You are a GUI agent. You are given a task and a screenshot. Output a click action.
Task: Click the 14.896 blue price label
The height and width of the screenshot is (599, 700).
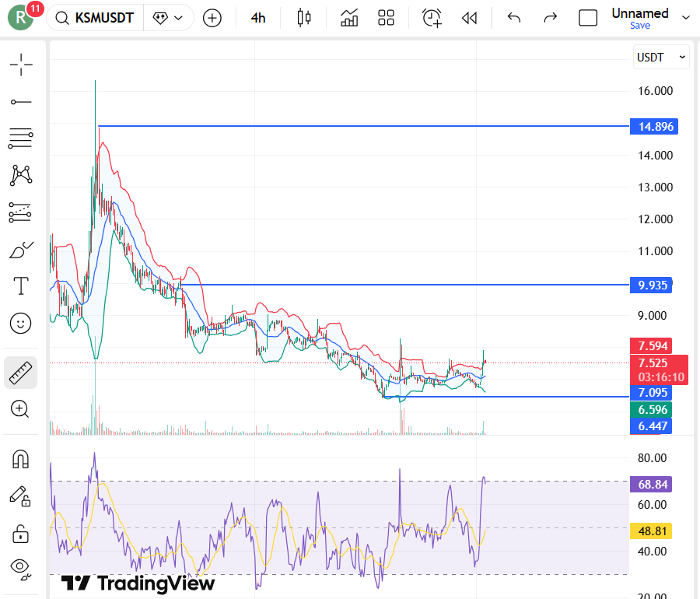[653, 127]
